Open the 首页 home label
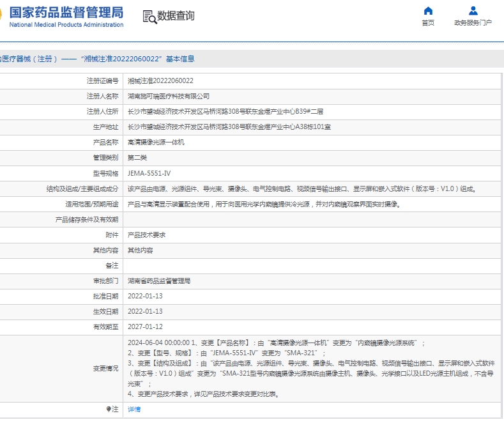Viewport: 504px width, 423px height. [428, 23]
